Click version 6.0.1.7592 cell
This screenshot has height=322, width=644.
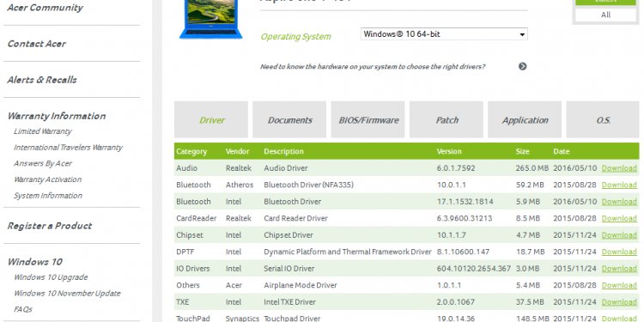[x=456, y=168]
